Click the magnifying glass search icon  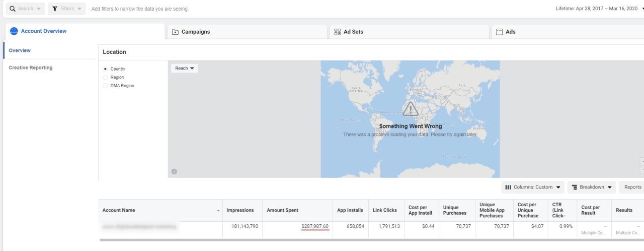click(13, 9)
